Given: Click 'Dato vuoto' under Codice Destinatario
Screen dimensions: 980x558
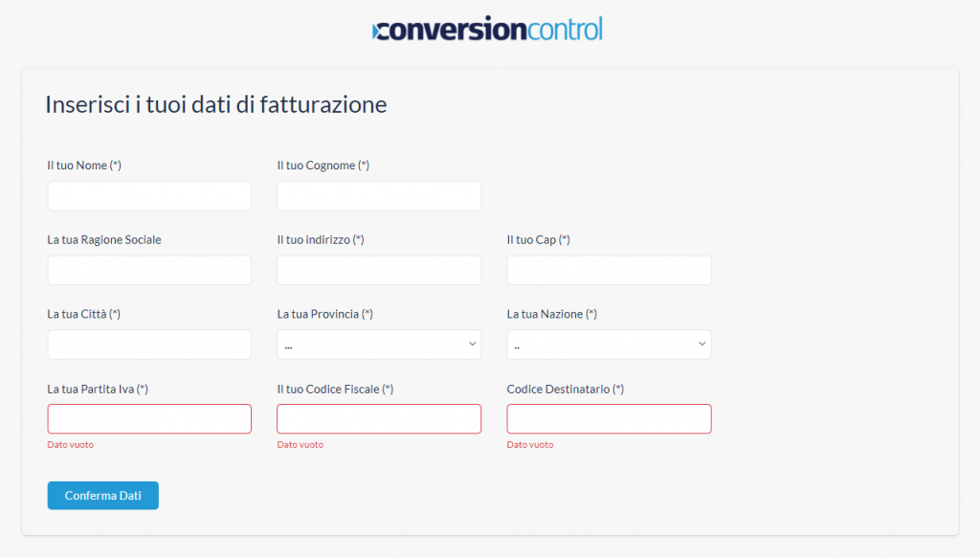Looking at the screenshot, I should [530, 445].
